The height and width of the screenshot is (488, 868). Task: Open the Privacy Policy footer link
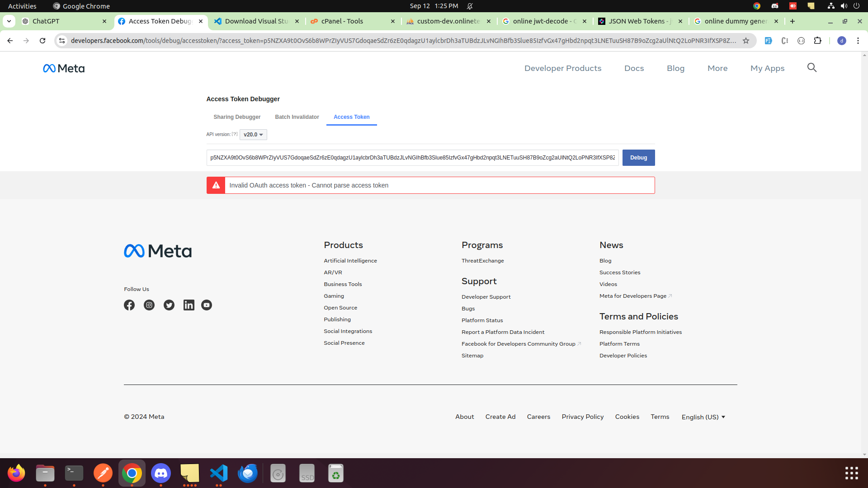582,417
